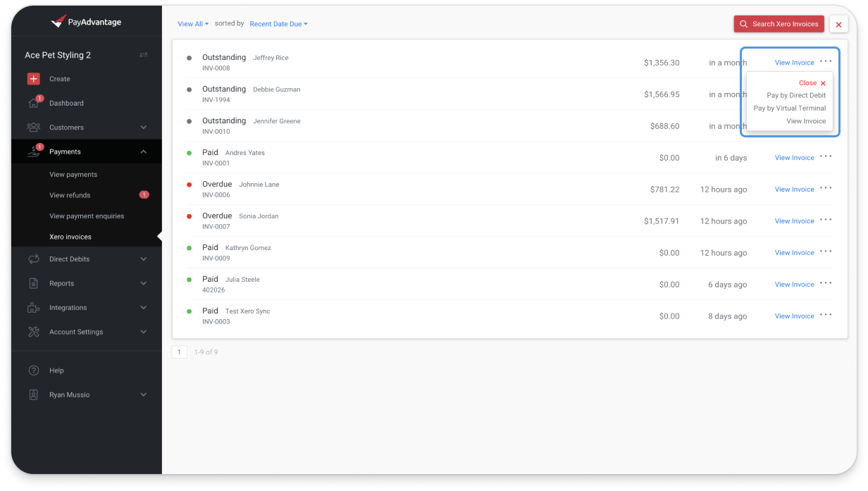Click invoice number INV-1994
The width and height of the screenshot is (868, 491).
(216, 100)
